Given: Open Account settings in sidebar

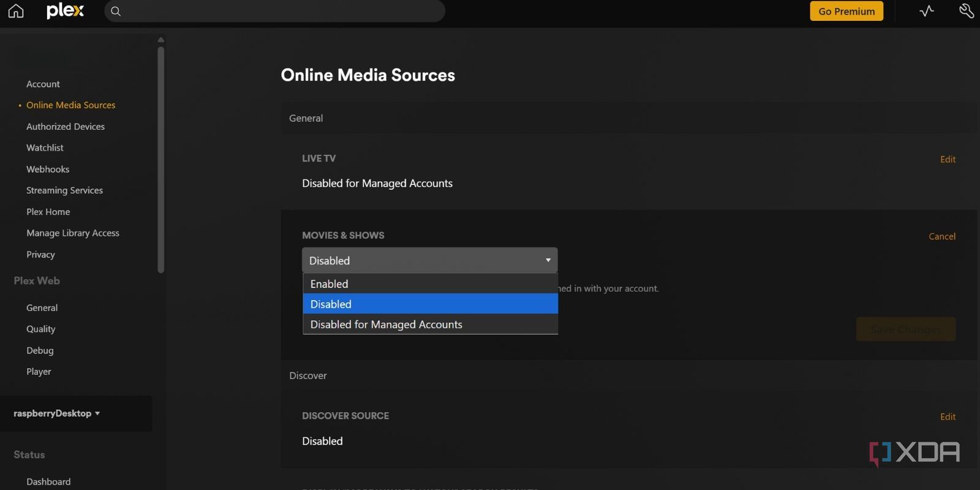Looking at the screenshot, I should pyautogui.click(x=43, y=84).
